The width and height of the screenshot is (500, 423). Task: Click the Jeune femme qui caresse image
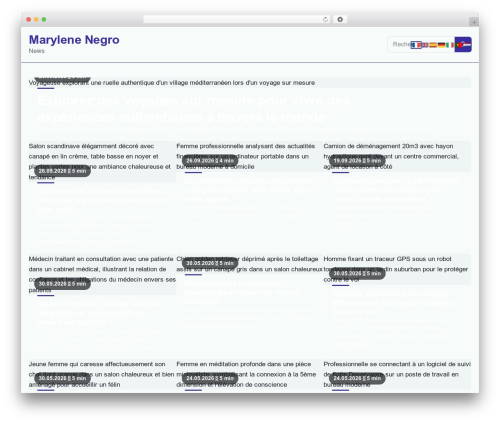pos(102,374)
